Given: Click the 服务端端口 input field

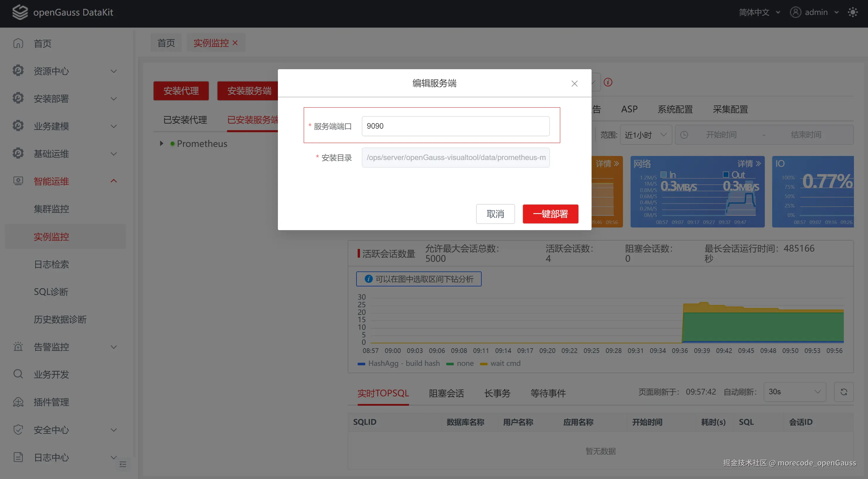Looking at the screenshot, I should [455, 126].
